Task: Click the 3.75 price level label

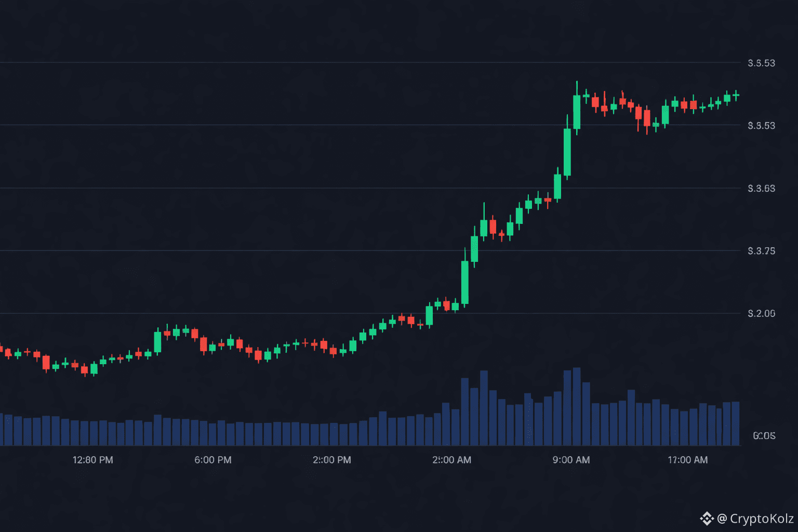Action: tap(761, 251)
